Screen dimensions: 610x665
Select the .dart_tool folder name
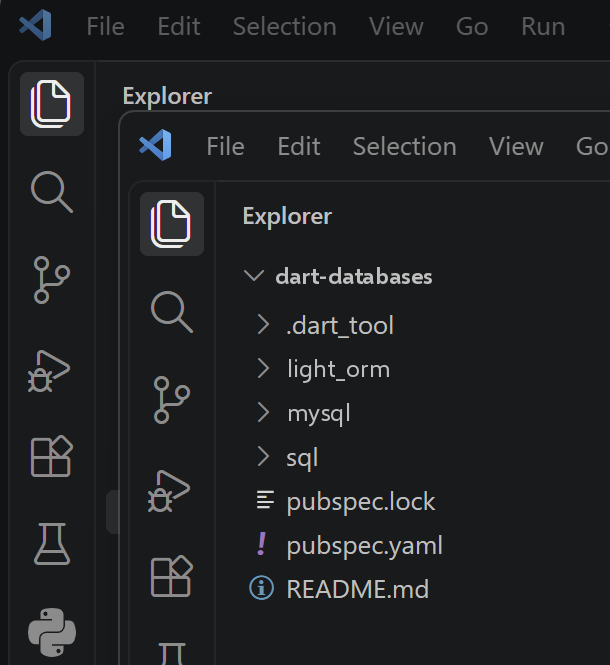pos(340,326)
